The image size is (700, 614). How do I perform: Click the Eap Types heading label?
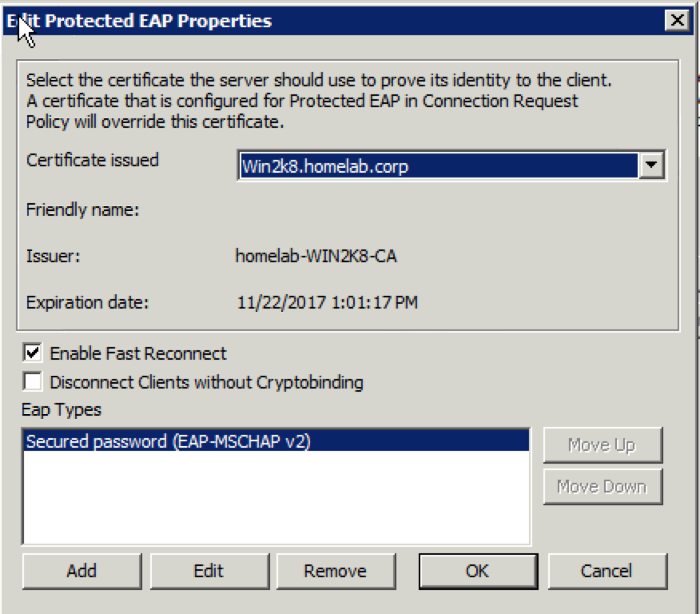pyautogui.click(x=62, y=410)
